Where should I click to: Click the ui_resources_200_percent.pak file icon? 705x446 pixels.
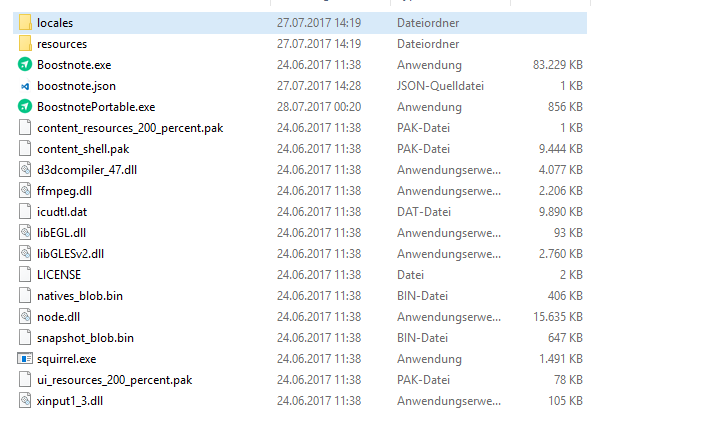click(x=25, y=379)
